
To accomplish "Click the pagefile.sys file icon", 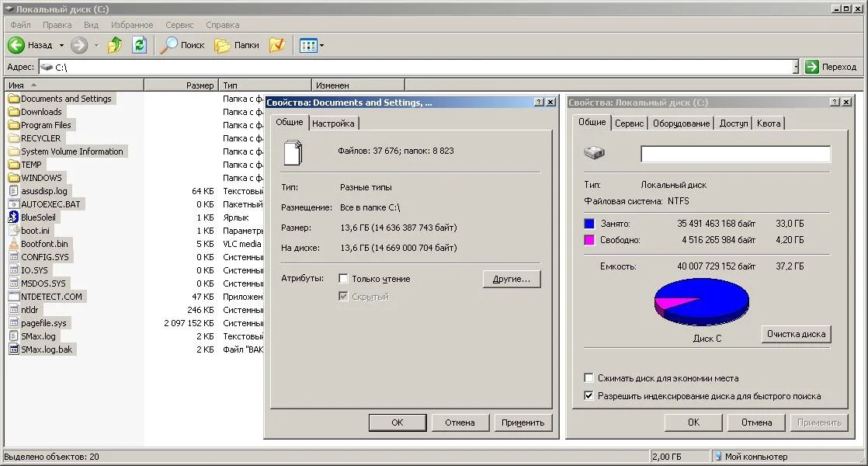I will point(14,323).
